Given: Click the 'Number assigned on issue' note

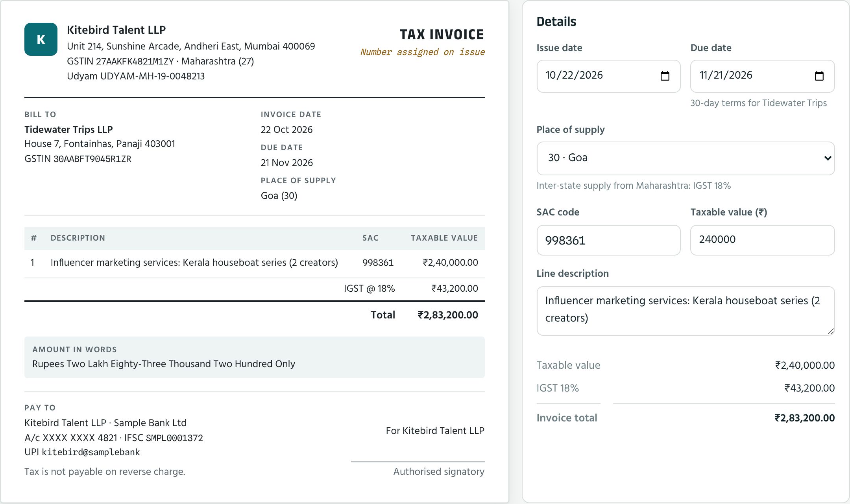Looking at the screenshot, I should pos(422,52).
